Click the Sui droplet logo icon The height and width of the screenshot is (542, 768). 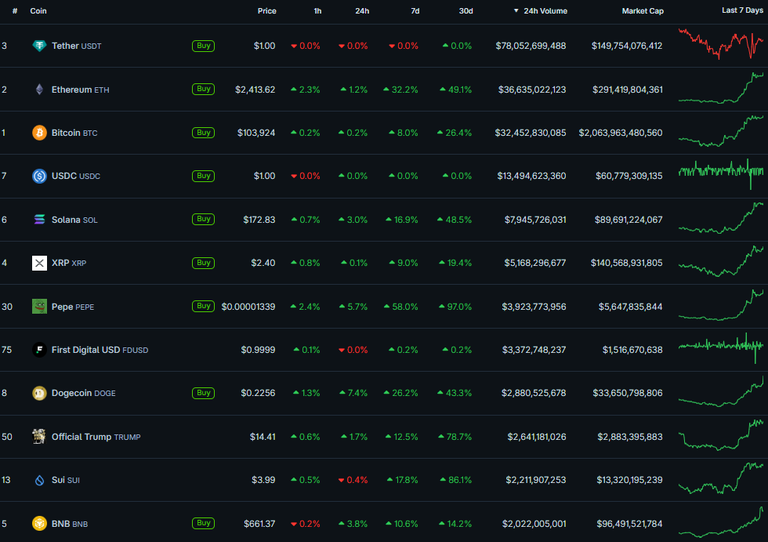click(x=39, y=480)
